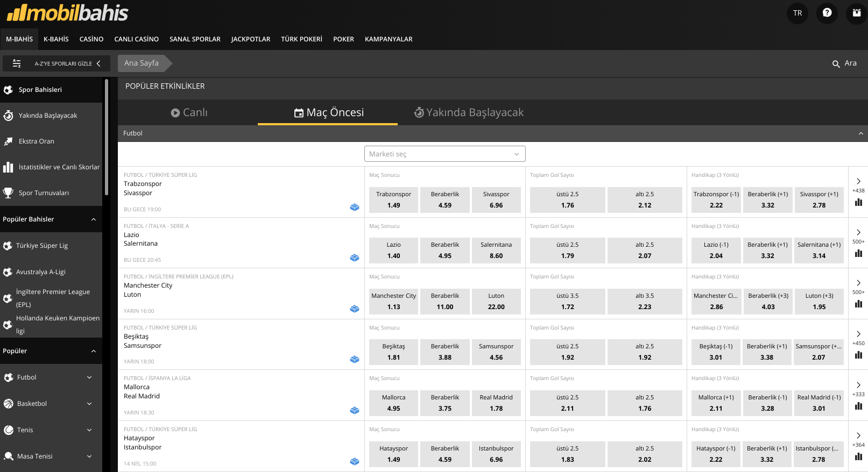Click the blue stack icon for Beşiktaş match
868x472 pixels.
[x=355, y=360]
